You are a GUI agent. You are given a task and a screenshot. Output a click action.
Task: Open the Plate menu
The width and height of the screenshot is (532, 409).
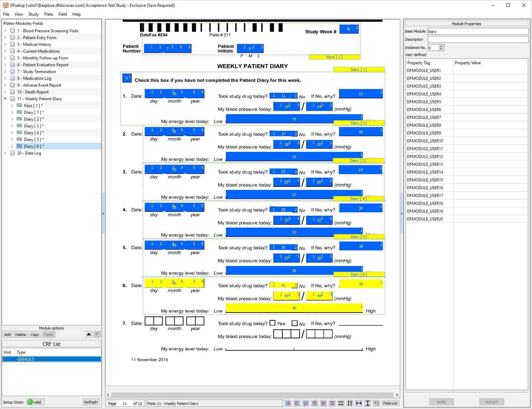pyautogui.click(x=49, y=14)
